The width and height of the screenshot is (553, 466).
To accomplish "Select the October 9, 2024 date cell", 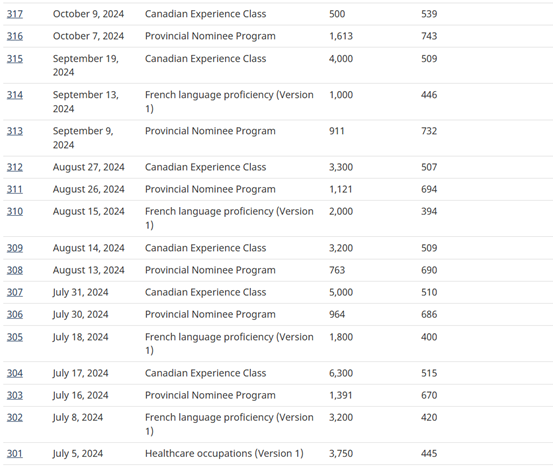I will (x=89, y=14).
